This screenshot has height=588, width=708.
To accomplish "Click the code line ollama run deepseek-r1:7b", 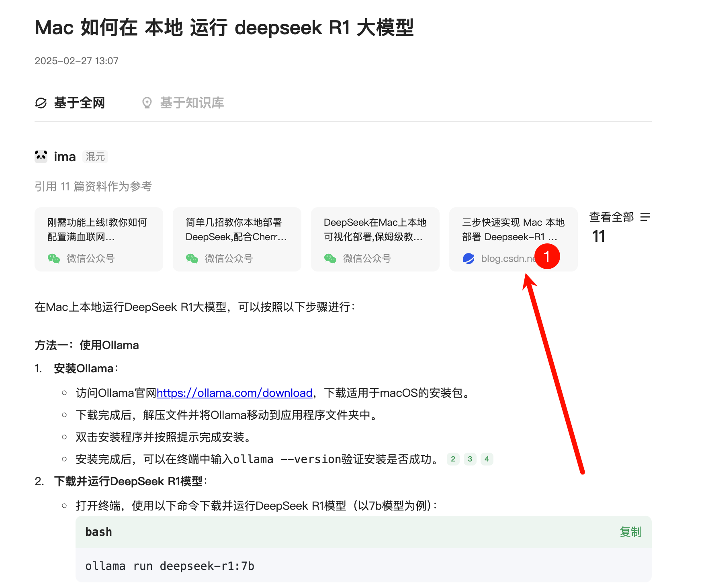I will [x=170, y=566].
